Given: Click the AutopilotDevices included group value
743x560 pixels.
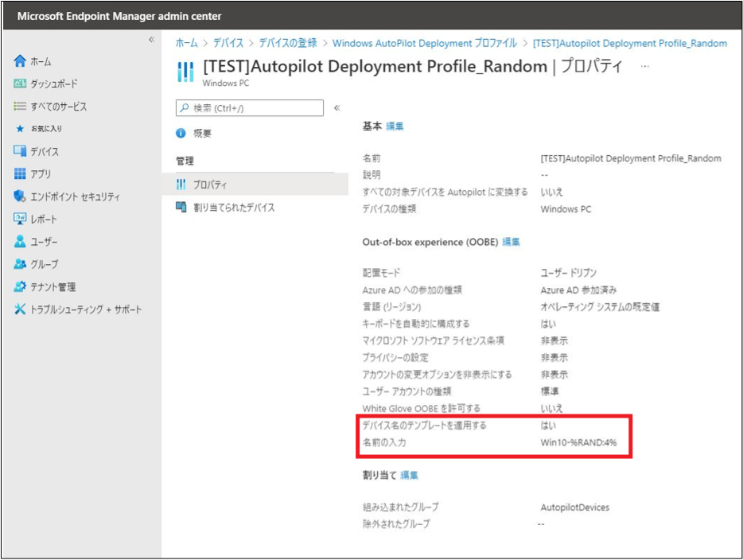Looking at the screenshot, I should pyautogui.click(x=575, y=507).
